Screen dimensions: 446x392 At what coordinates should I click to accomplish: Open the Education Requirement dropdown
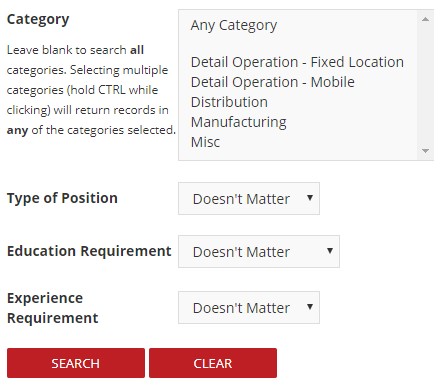[x=259, y=251]
